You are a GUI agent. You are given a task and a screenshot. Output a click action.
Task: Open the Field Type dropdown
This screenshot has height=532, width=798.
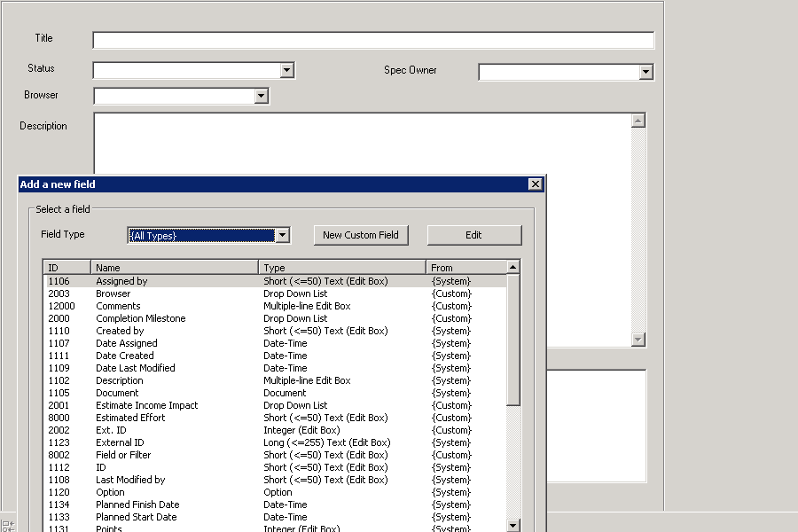pyautogui.click(x=283, y=235)
